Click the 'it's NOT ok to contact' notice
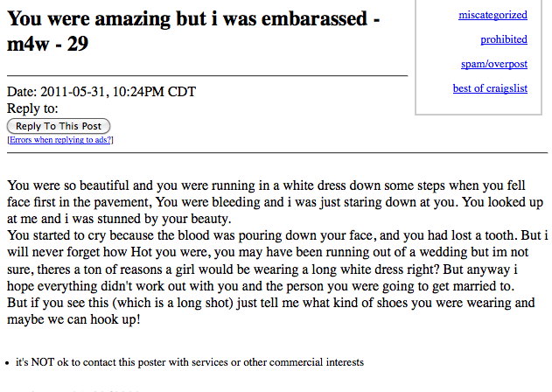Viewport: 552px width, 392px height. tap(190, 362)
